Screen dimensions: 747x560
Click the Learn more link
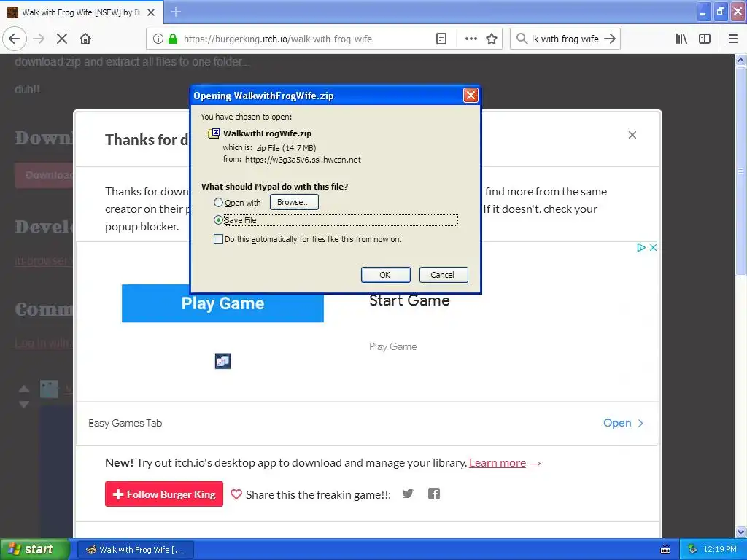point(498,463)
